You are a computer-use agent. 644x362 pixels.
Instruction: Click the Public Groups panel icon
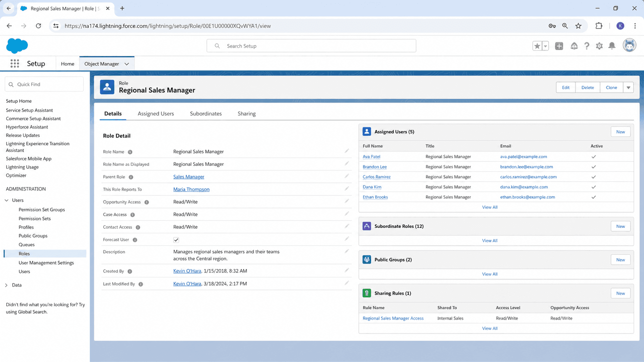tap(367, 260)
